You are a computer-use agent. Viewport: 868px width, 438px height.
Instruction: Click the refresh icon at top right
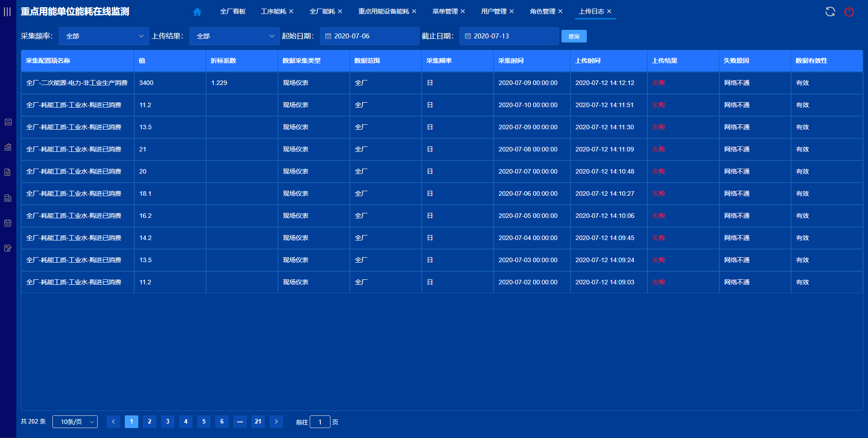[x=830, y=12]
